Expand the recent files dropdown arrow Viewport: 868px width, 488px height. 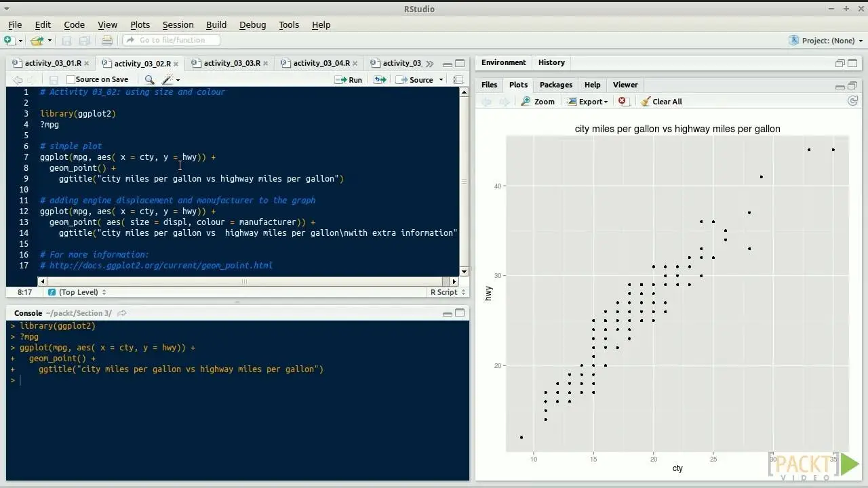click(x=50, y=41)
